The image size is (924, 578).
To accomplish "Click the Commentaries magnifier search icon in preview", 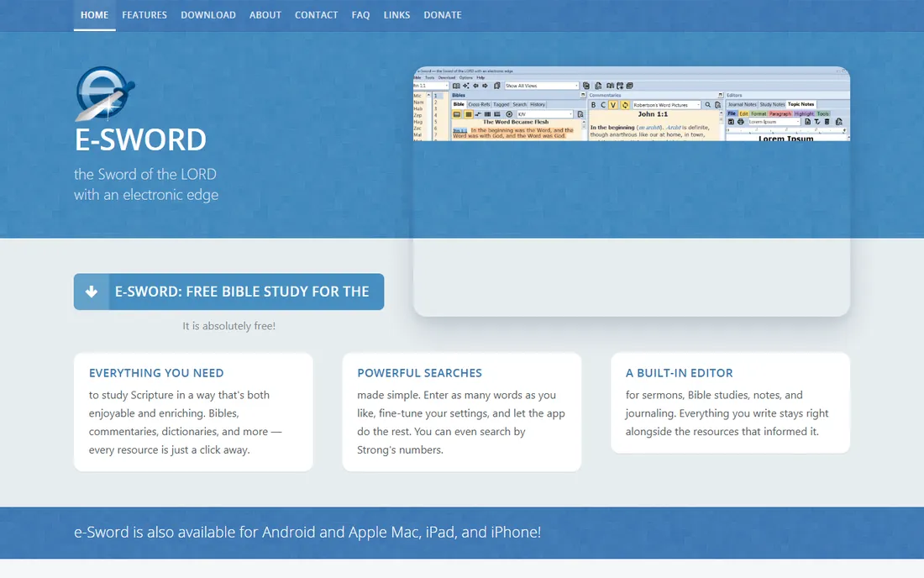I will 708,105.
